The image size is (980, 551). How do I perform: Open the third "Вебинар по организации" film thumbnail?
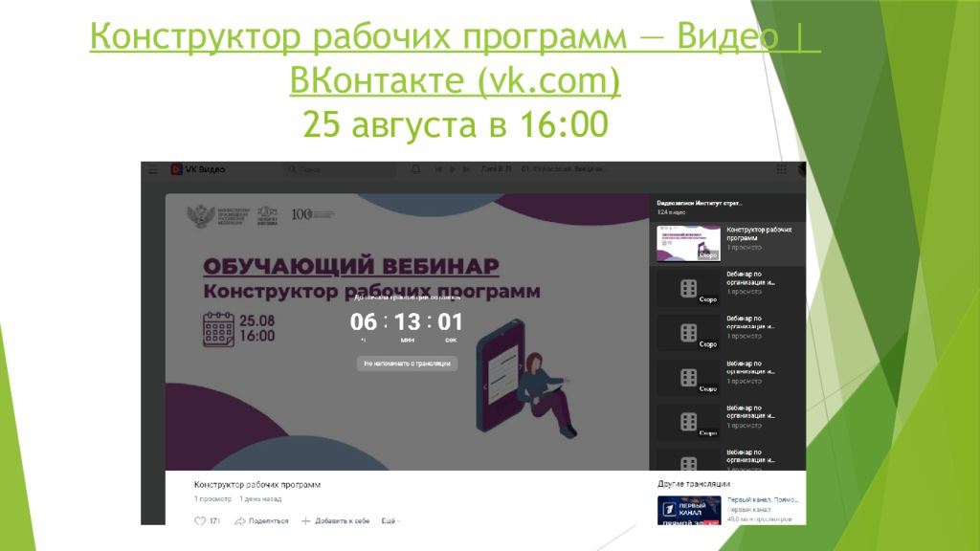(x=688, y=377)
